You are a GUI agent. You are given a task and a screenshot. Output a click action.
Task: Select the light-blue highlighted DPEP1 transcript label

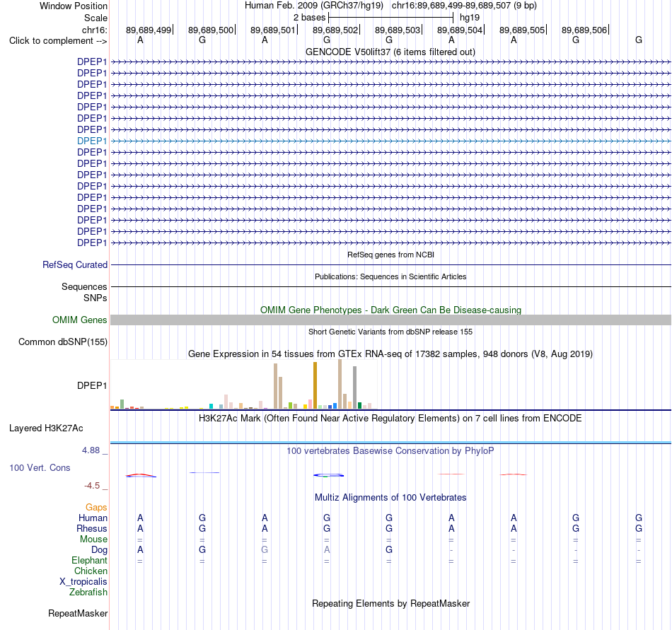coord(92,141)
